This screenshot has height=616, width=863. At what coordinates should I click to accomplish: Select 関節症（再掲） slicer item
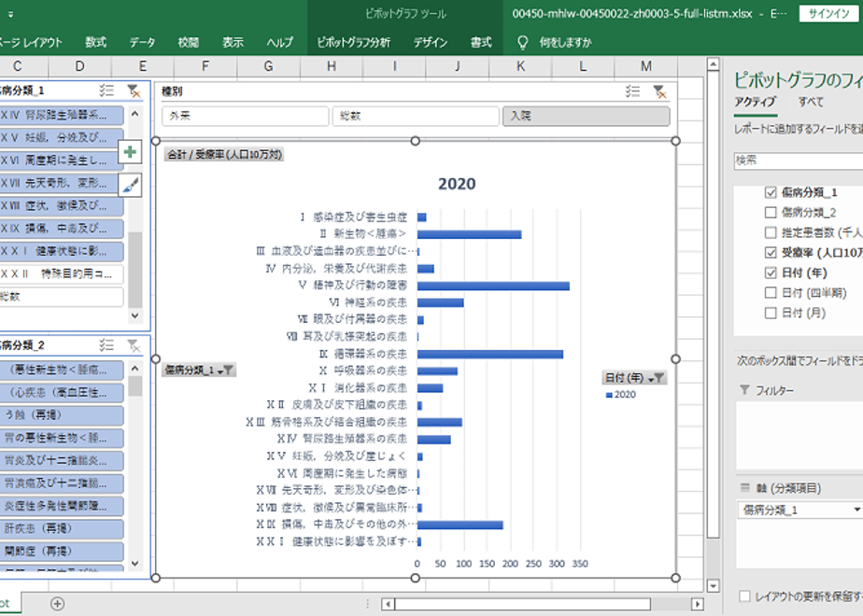pos(61,551)
